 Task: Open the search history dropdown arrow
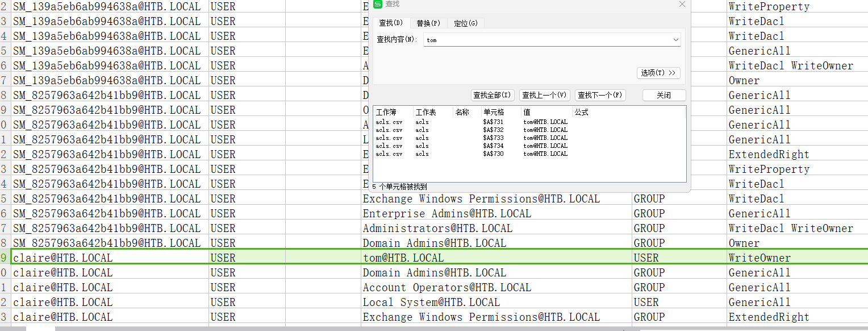[x=675, y=40]
